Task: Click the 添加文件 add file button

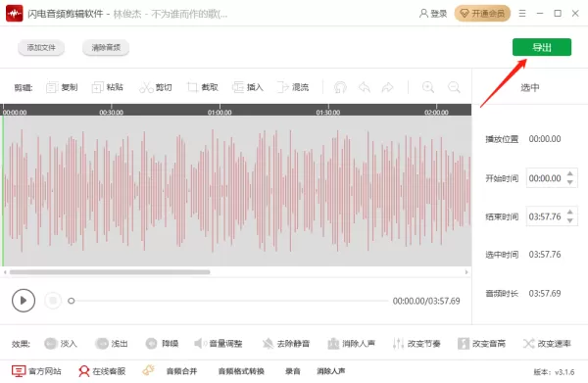Action: (41, 48)
